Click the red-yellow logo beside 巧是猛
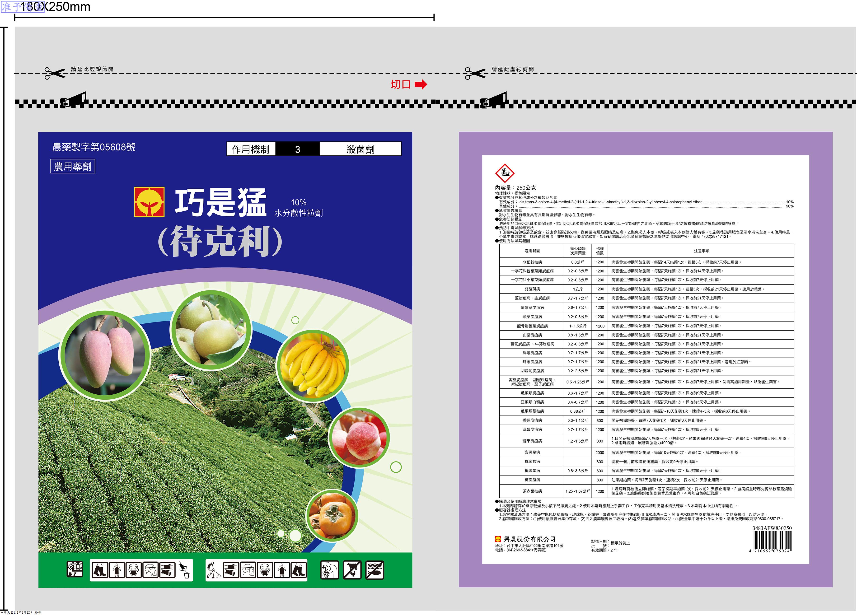This screenshot has width=857, height=616. 149,202
